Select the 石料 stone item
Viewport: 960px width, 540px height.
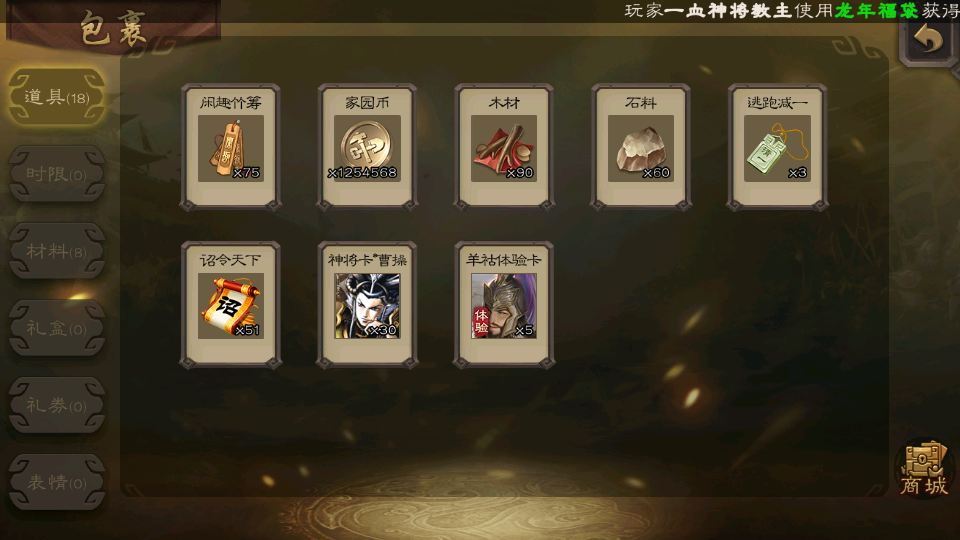(641, 148)
